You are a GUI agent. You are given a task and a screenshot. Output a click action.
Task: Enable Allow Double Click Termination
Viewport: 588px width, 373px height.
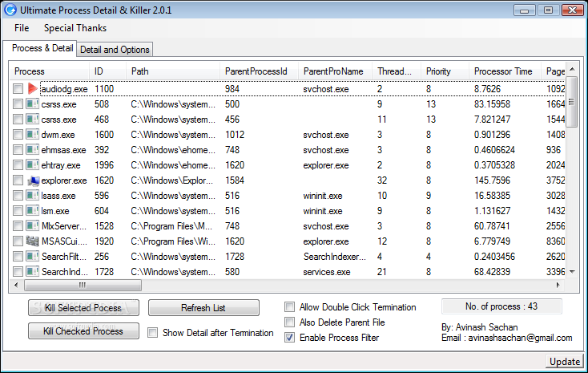tap(289, 307)
